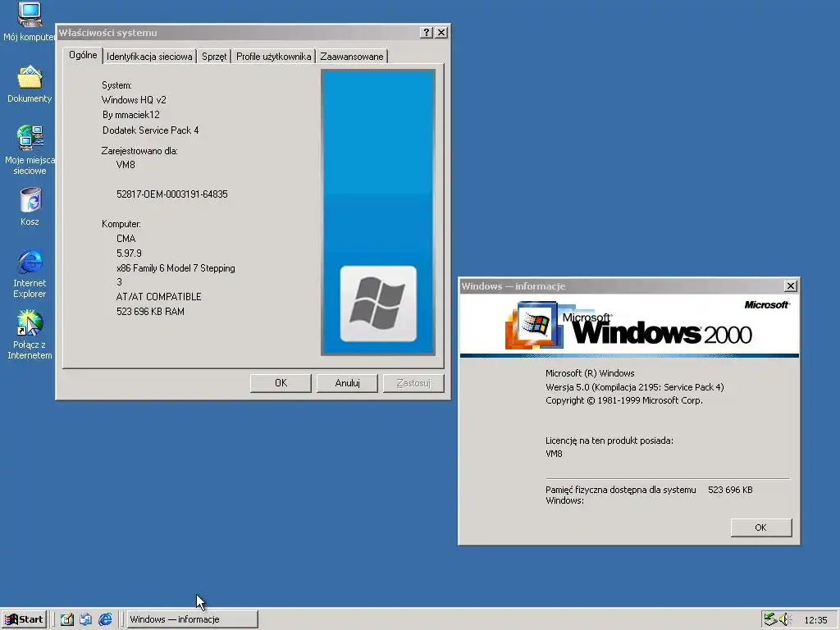Click the CMA computer line

126,239
